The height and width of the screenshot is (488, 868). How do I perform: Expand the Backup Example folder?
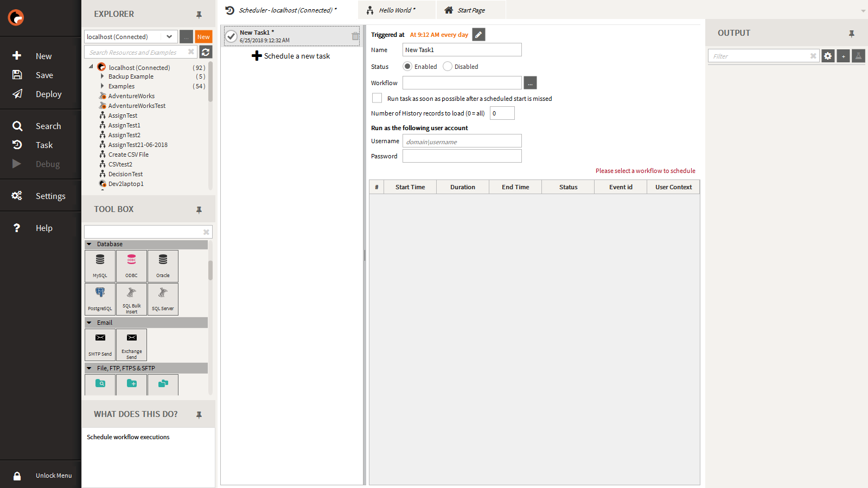[102, 76]
